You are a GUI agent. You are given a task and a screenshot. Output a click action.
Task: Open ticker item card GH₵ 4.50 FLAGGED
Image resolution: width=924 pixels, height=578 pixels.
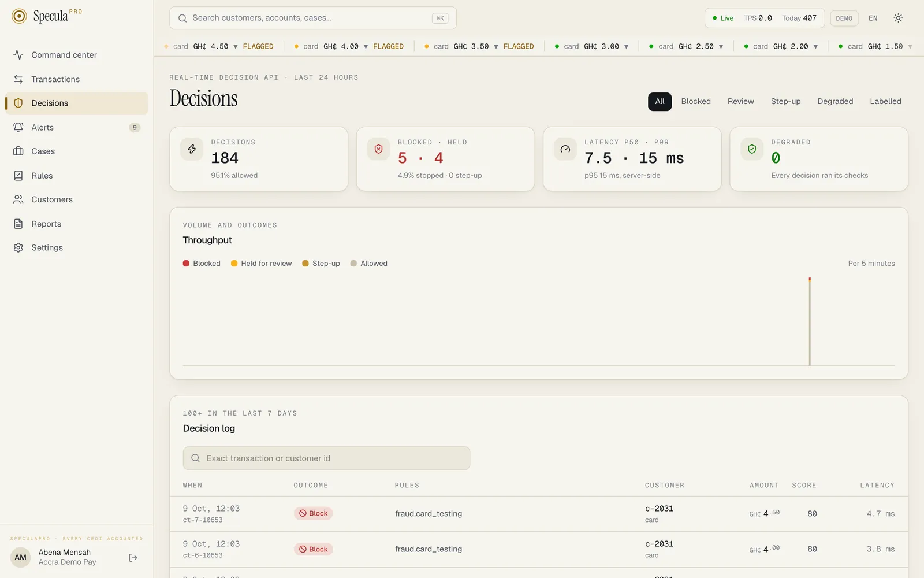click(219, 46)
